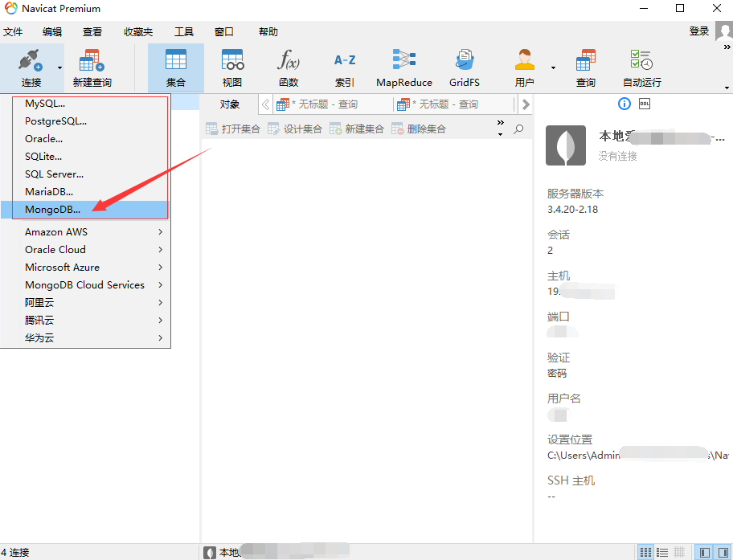Open the 函数 (Functions) panel
Viewport: 733px width, 560px height.
288,67
